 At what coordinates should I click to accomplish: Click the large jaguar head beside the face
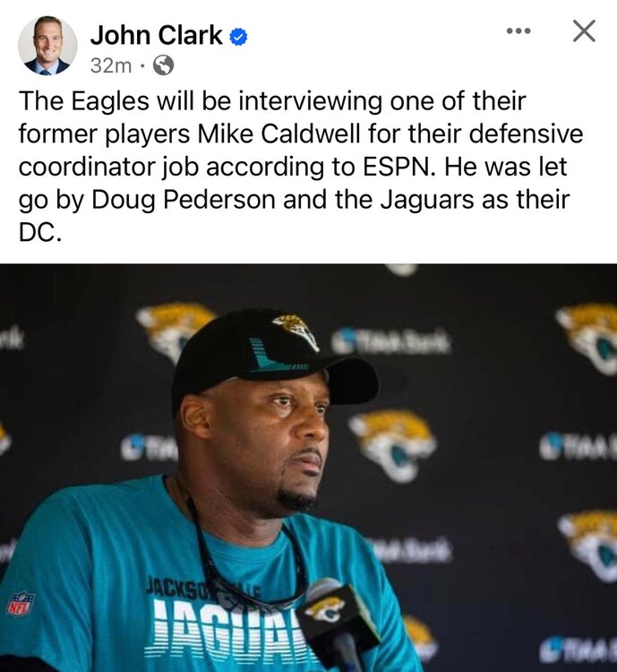tap(393, 444)
